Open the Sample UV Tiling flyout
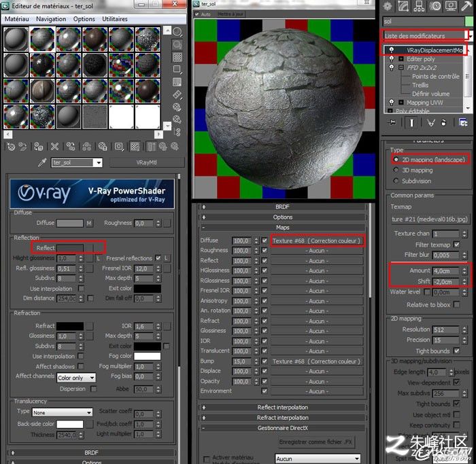 tap(177, 69)
